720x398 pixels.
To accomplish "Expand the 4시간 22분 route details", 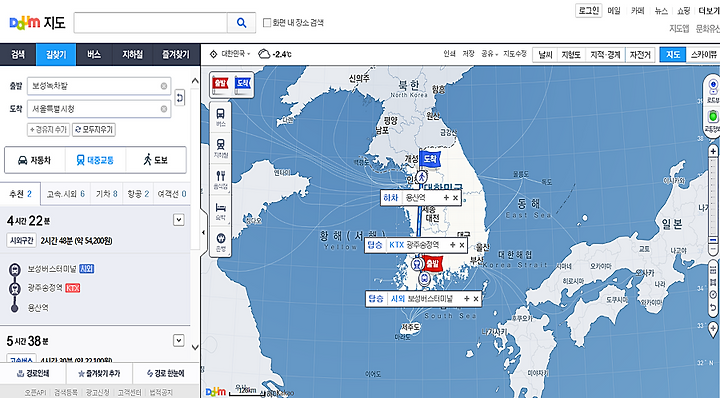I will point(179,220).
